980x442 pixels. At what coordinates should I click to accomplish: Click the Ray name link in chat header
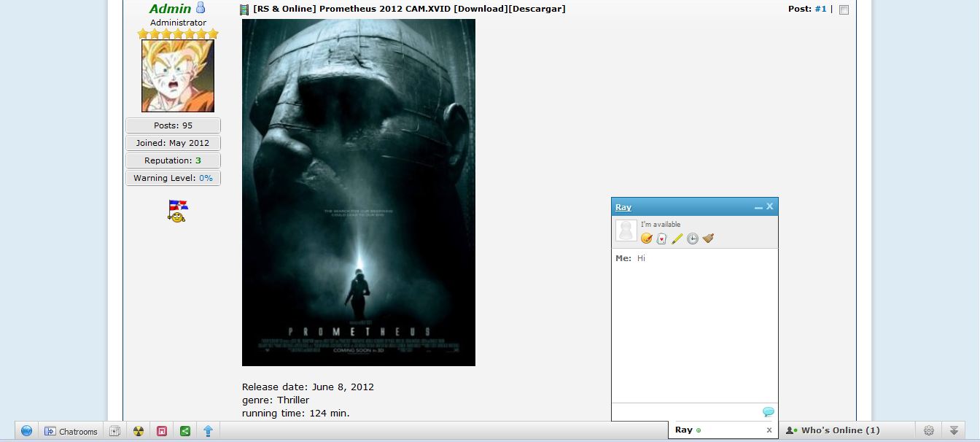point(623,207)
